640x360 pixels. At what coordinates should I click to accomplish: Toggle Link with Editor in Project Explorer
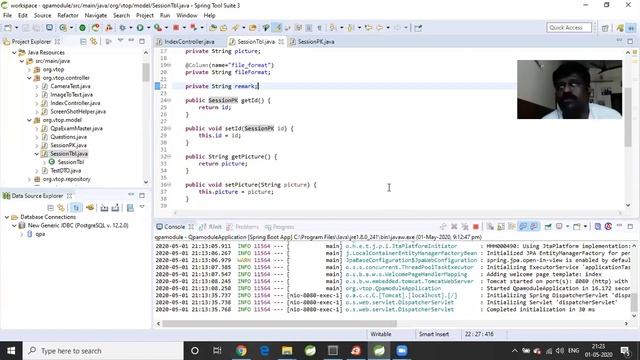[x=94, y=41]
